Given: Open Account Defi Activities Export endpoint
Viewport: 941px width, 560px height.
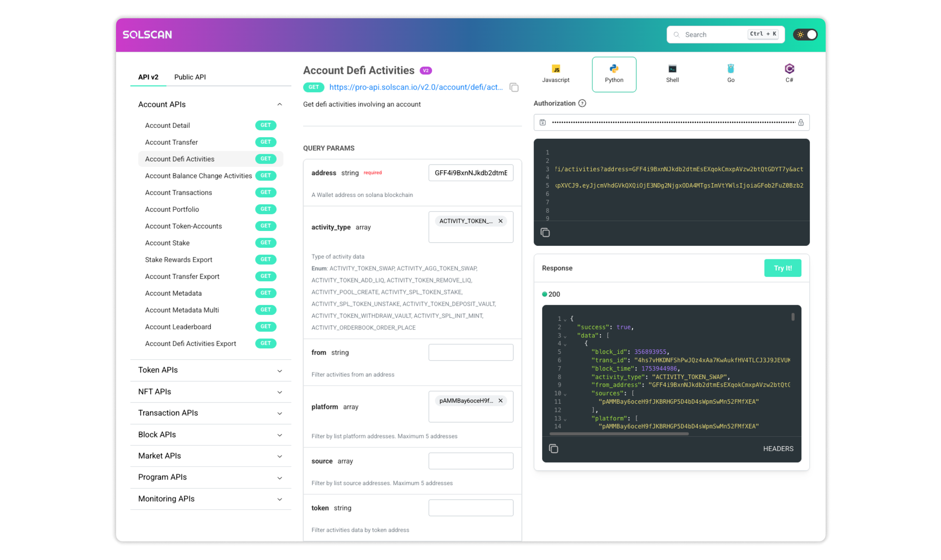Looking at the screenshot, I should pyautogui.click(x=190, y=343).
